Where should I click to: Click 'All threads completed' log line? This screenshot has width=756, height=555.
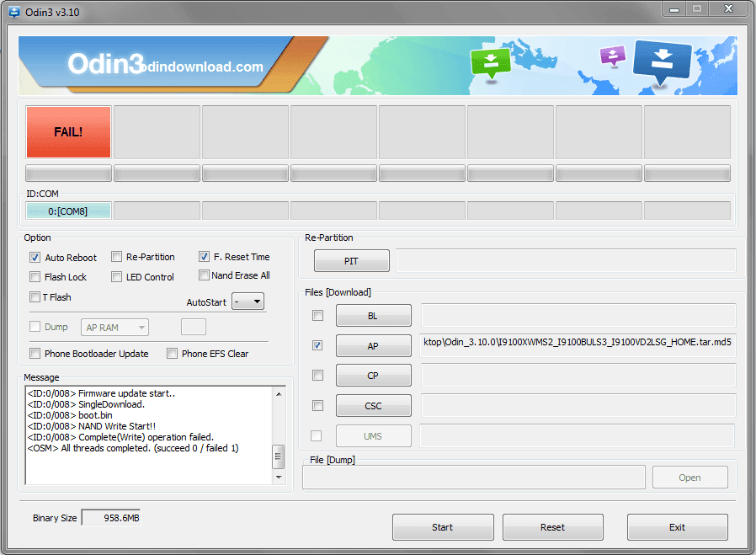pos(133,448)
